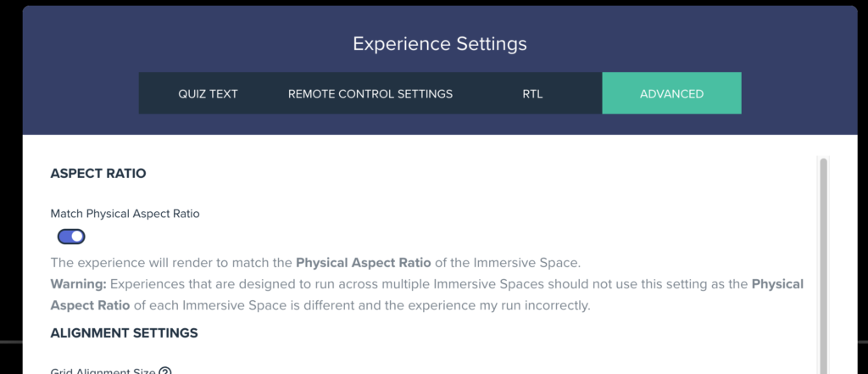
Task: Click the ASPECT RATIO section heading
Action: tap(98, 173)
